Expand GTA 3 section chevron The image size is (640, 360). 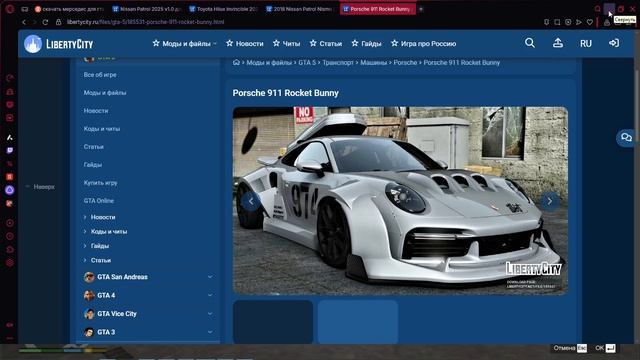pos(210,332)
